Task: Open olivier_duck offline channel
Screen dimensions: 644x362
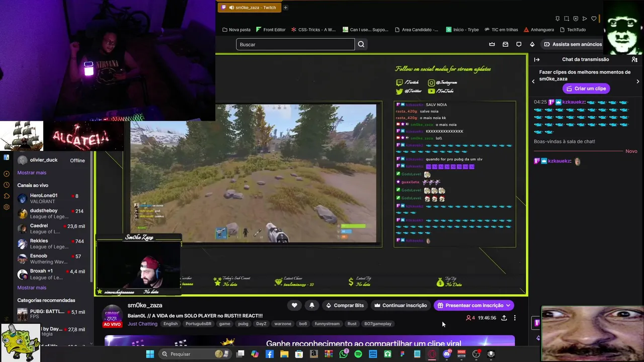Action: (x=51, y=160)
